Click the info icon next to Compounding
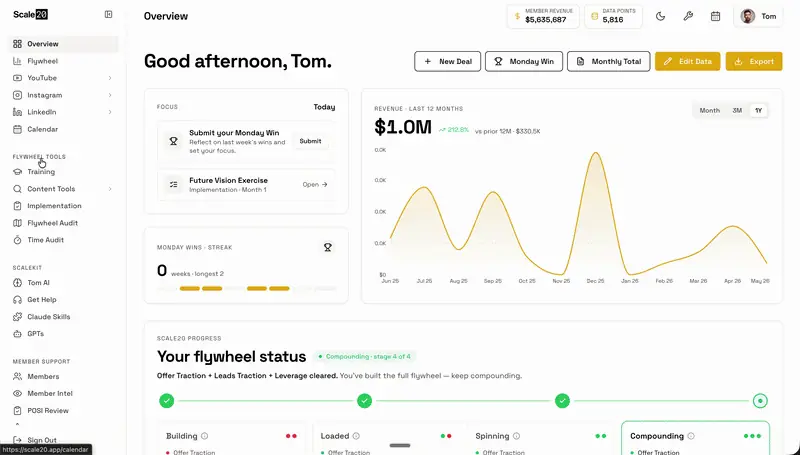 (x=691, y=436)
